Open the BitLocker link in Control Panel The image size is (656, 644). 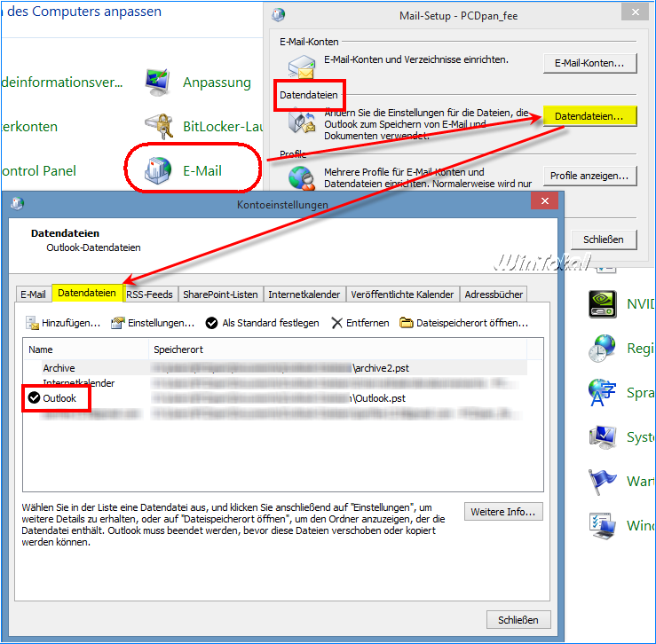point(223,126)
